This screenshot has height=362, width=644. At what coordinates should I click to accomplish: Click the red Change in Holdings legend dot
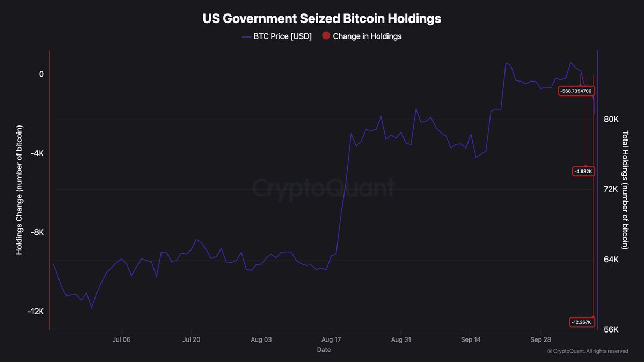click(x=325, y=36)
